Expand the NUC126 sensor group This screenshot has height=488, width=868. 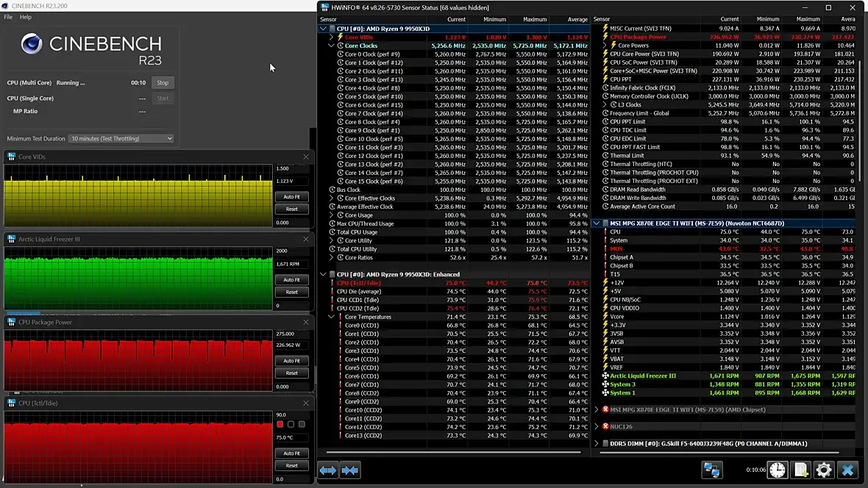coord(597,426)
